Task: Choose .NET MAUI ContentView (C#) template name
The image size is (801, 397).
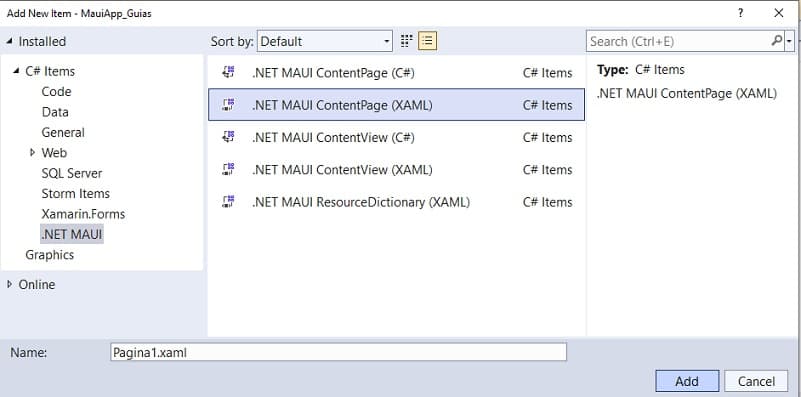Action: point(333,137)
